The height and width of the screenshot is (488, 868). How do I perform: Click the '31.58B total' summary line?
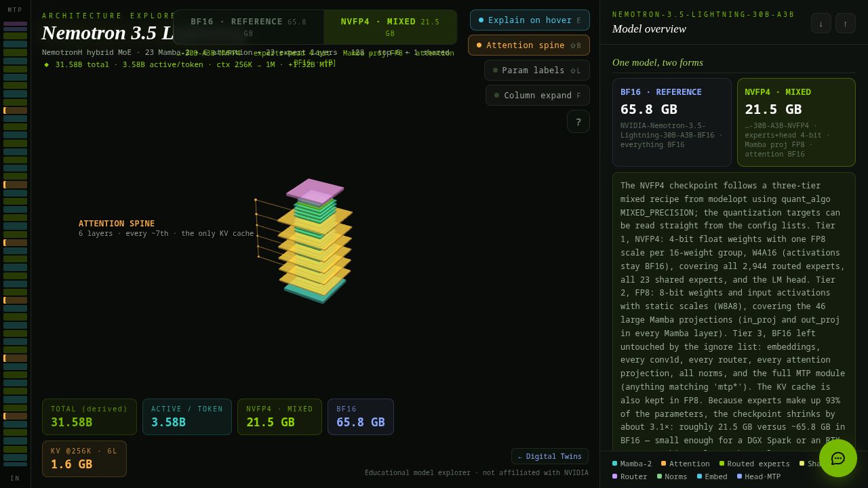click(x=188, y=65)
